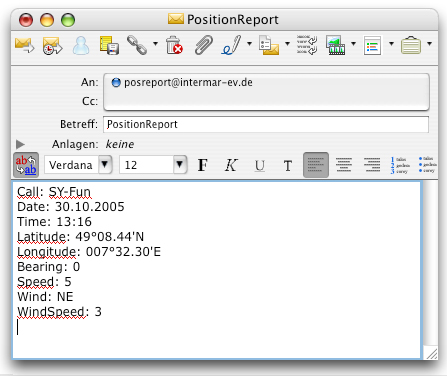Click the bulleted list icon
The height and width of the screenshot is (376, 447).
pyautogui.click(x=427, y=165)
